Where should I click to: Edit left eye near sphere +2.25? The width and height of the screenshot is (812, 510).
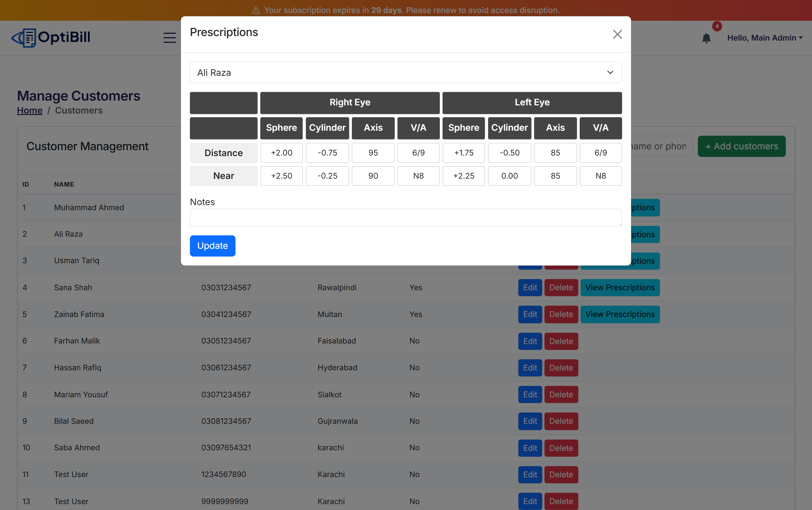[464, 176]
